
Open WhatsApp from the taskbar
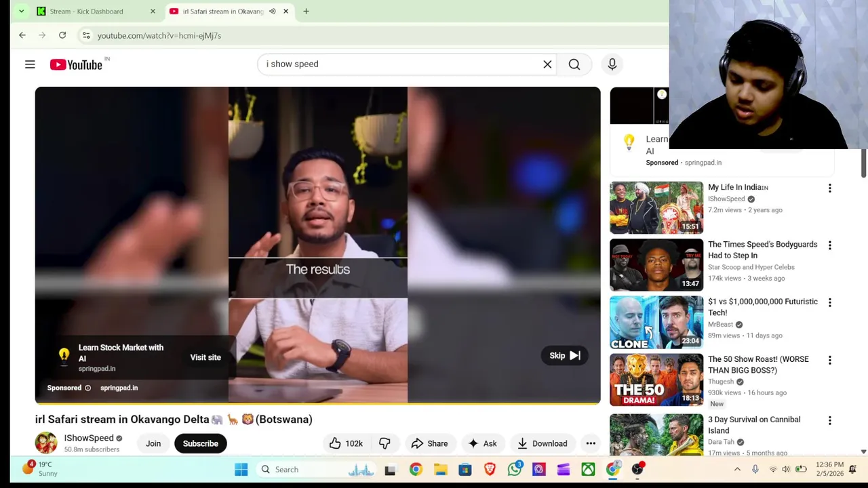(515, 469)
